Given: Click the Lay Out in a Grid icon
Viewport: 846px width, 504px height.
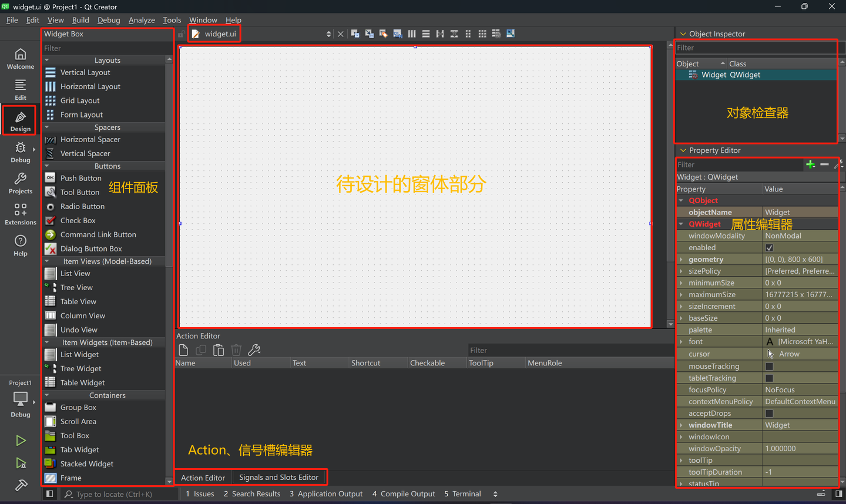Looking at the screenshot, I should 482,33.
